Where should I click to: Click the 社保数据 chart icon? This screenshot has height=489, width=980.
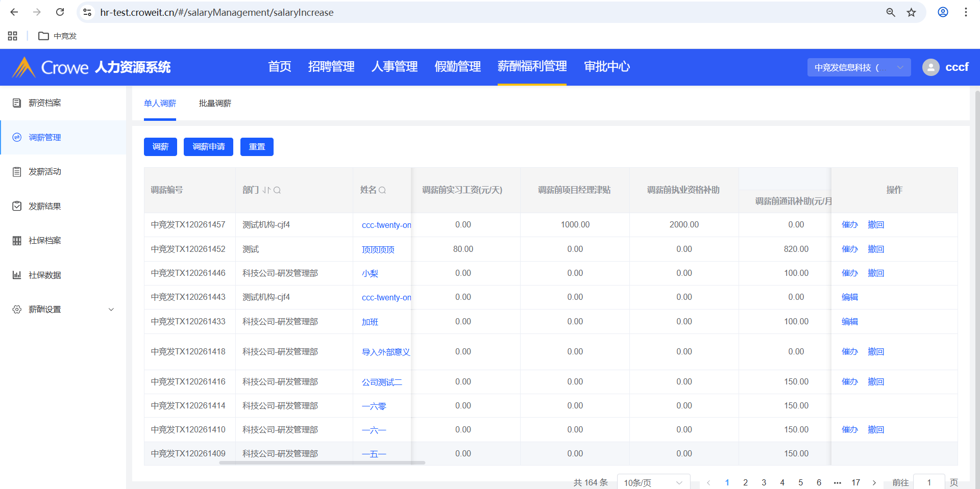(x=17, y=275)
